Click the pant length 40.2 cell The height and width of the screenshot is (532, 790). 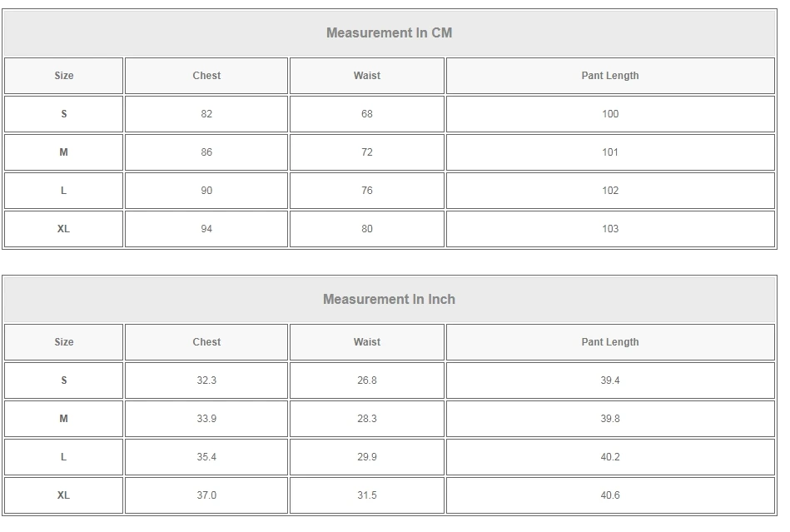pos(610,457)
